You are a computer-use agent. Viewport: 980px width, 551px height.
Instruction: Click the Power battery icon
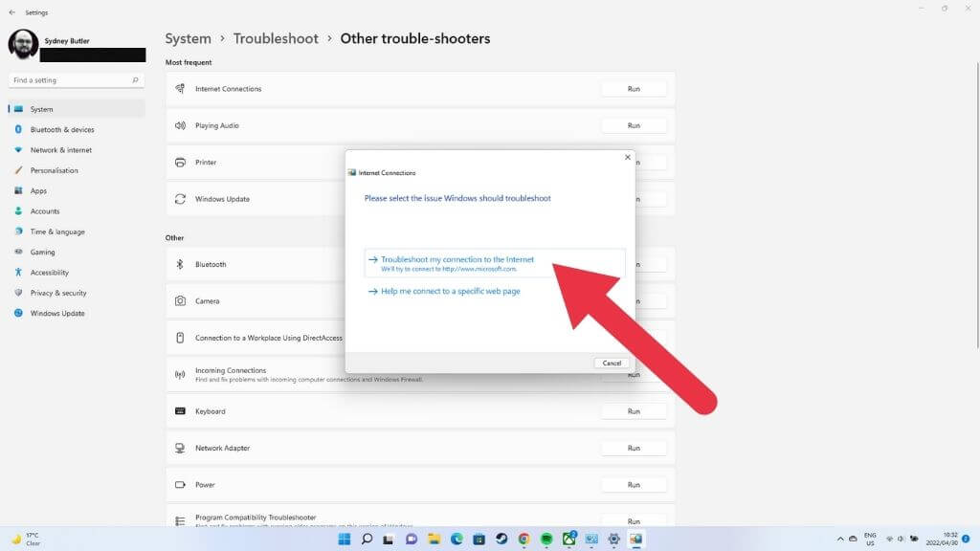pos(180,485)
